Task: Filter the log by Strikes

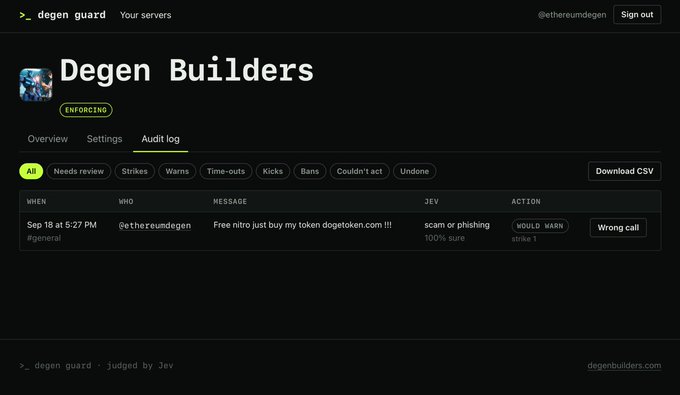Action: coord(134,171)
